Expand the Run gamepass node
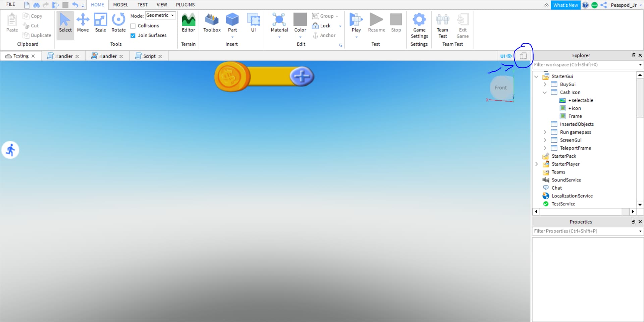644x322 pixels. click(545, 132)
